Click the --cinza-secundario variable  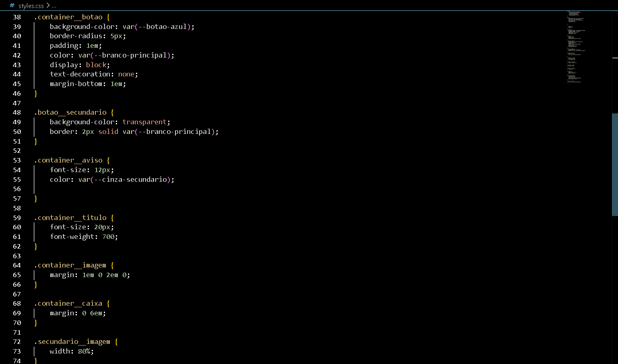(x=130, y=179)
